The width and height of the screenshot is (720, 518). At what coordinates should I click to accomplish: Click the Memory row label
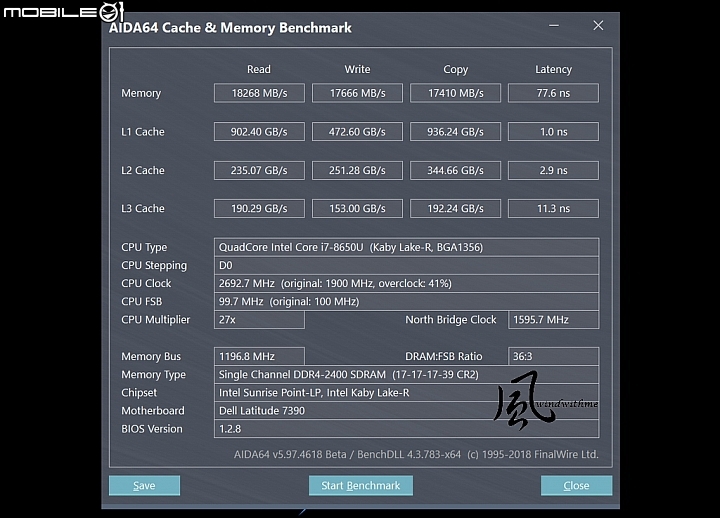click(141, 93)
